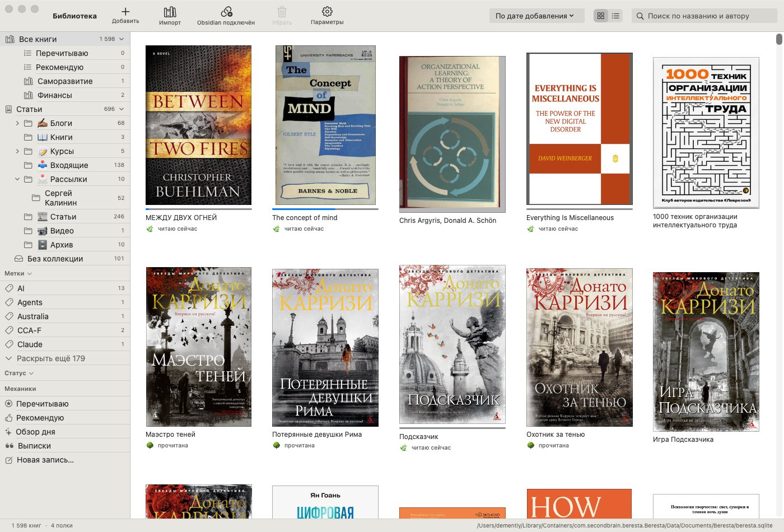Screen dimensions: 784x532
Task: Click the database file path in status bar
Action: [x=625, y=526]
